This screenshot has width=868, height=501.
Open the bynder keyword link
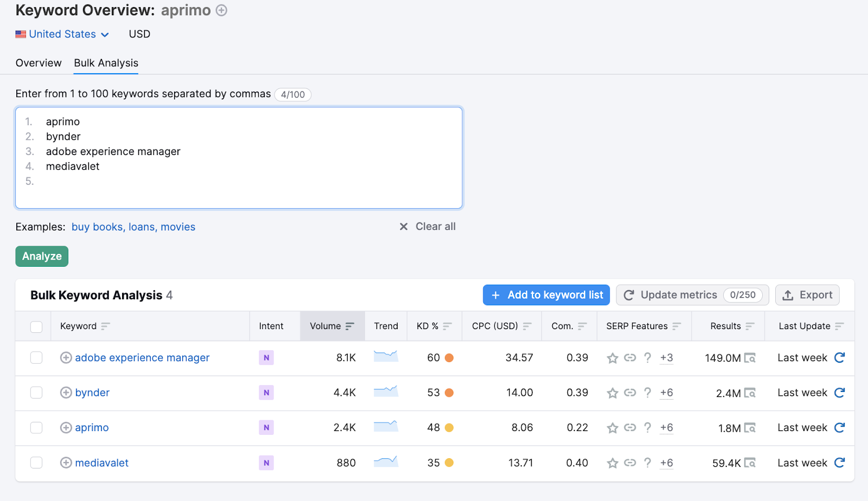coord(92,393)
